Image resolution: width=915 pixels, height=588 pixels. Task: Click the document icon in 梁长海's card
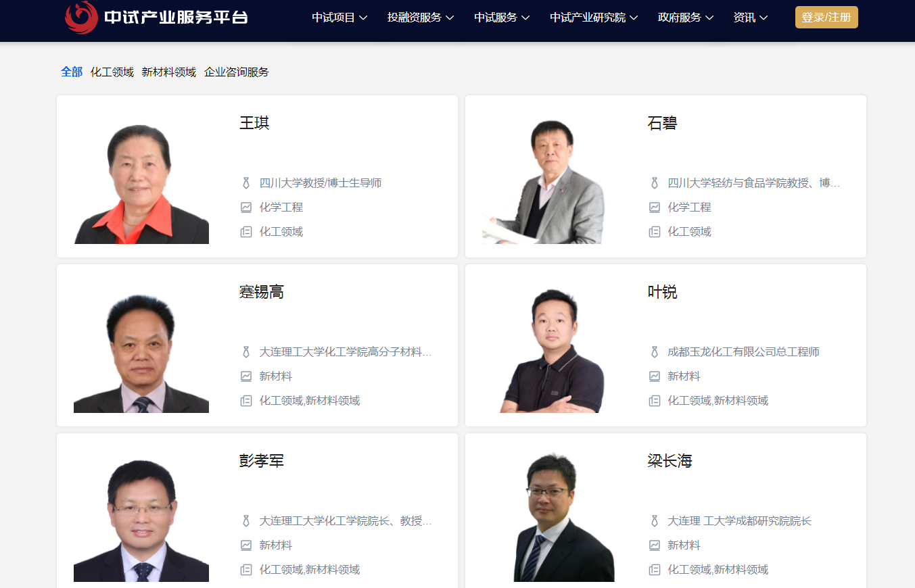click(655, 570)
